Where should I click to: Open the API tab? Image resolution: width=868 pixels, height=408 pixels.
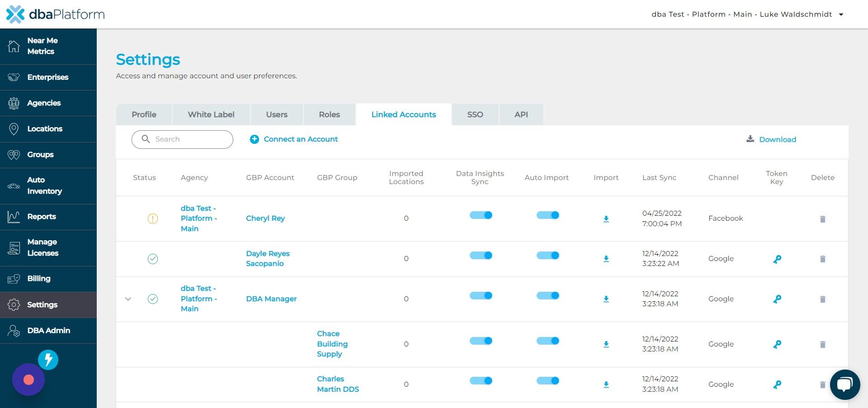[521, 114]
